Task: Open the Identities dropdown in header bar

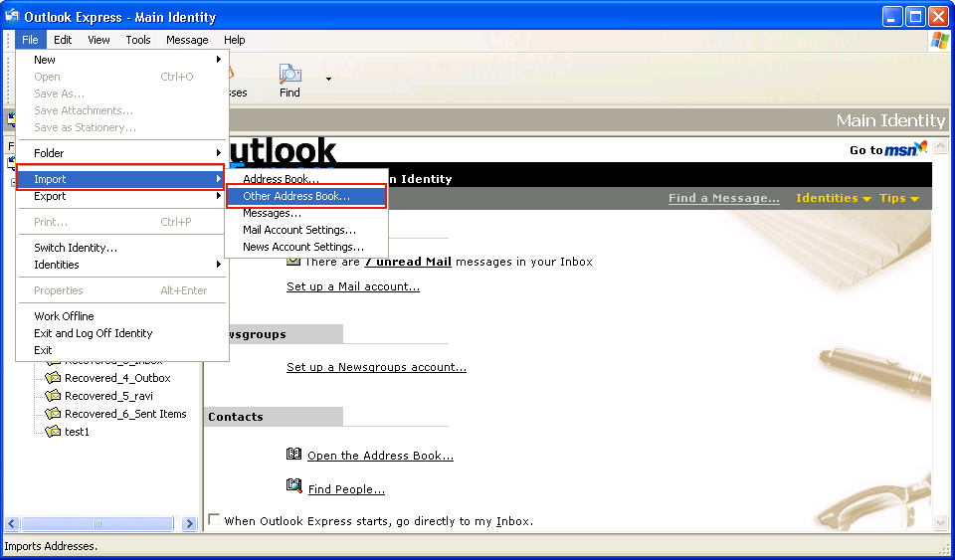Action: coord(834,198)
